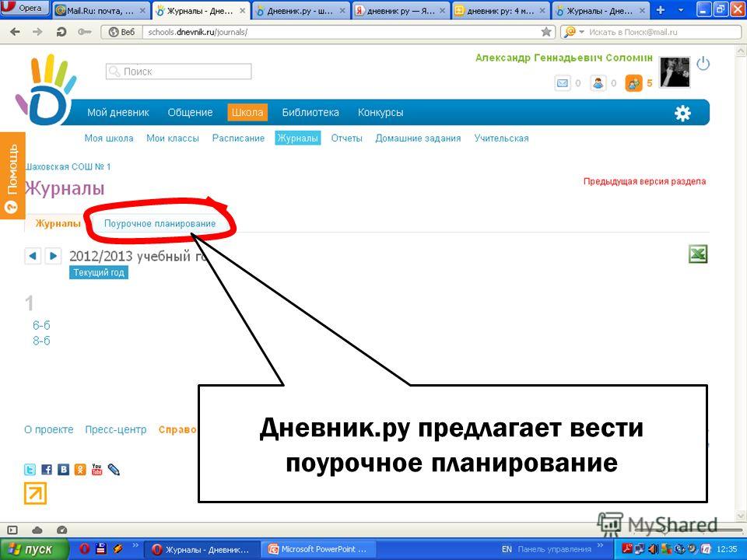Switch to Дневник.ру browser tab
Screen dimensions: 747x560
coord(300,10)
